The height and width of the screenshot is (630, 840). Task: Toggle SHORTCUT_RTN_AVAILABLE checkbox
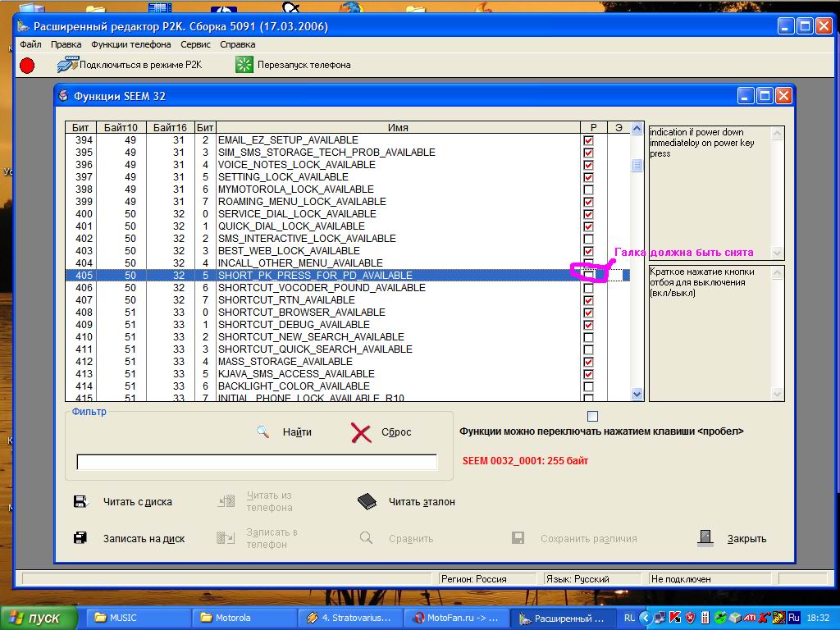588,300
